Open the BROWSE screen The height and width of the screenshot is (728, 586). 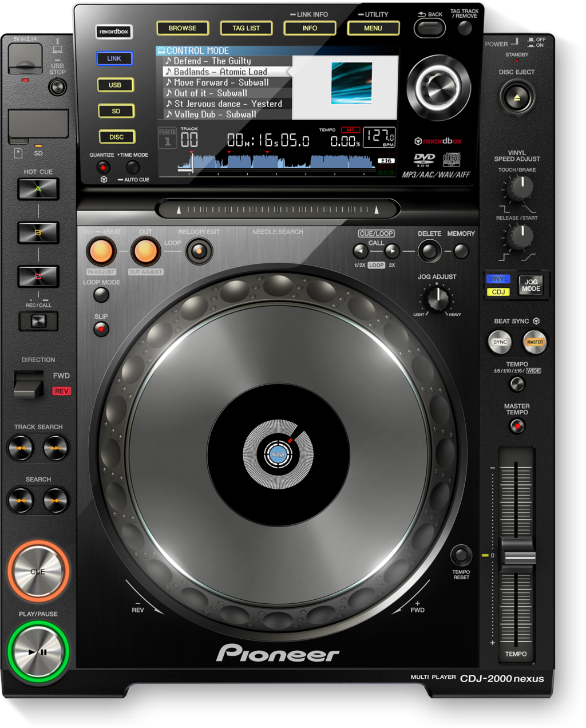[x=183, y=28]
